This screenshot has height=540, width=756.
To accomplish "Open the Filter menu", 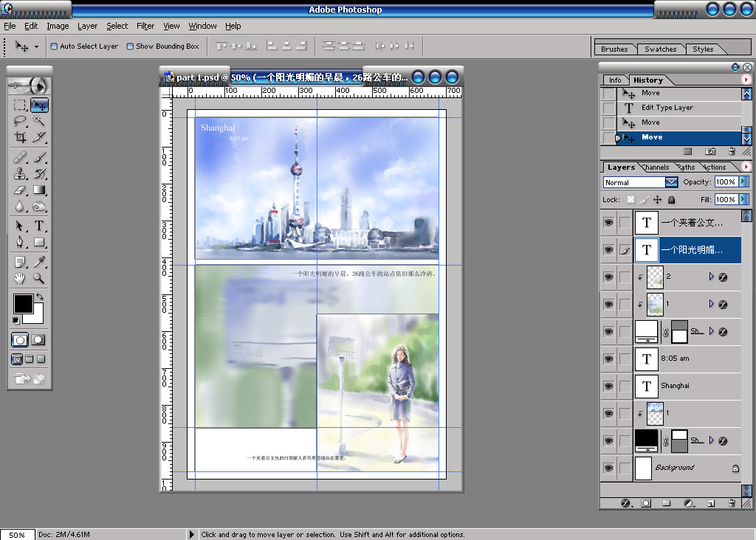I will pos(145,26).
